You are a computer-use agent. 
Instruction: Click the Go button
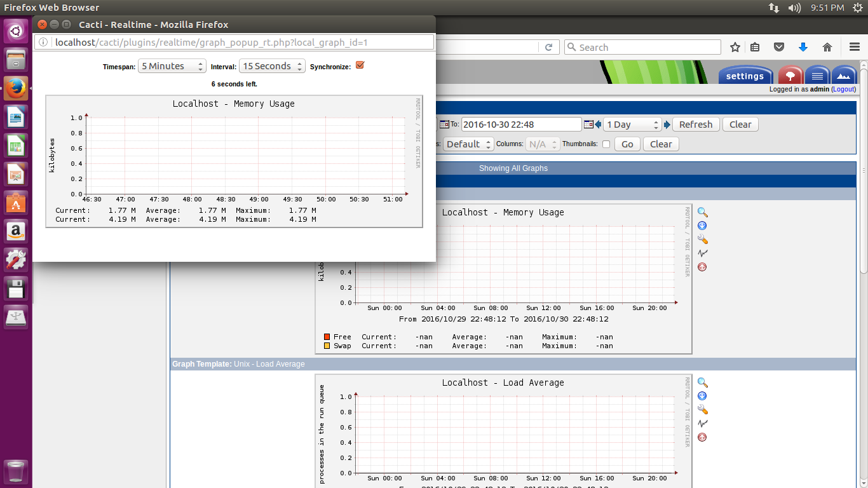click(627, 144)
